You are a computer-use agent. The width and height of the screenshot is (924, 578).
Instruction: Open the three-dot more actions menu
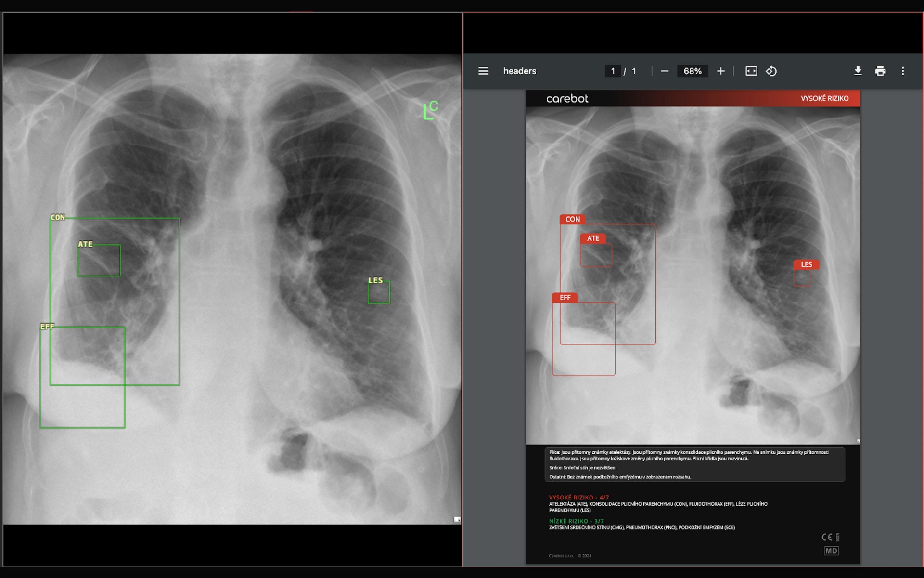point(903,71)
